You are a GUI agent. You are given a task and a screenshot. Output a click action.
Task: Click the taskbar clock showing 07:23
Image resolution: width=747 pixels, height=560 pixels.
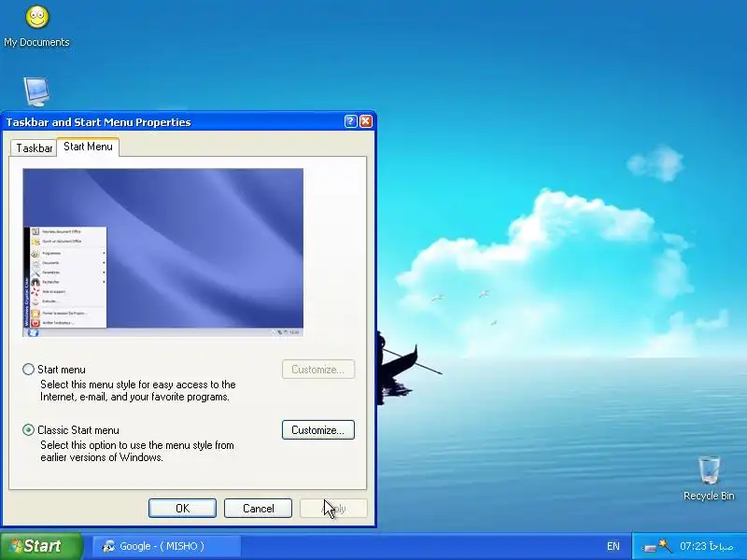click(x=707, y=546)
